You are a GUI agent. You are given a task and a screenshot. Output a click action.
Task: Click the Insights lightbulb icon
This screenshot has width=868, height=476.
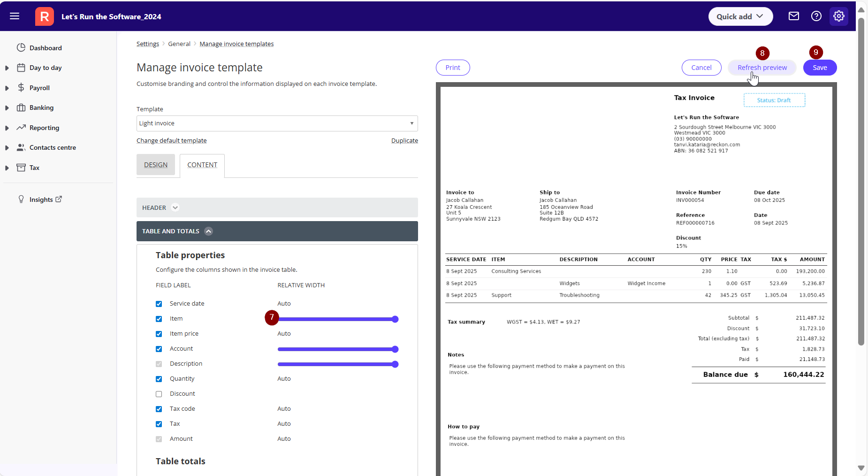click(21, 199)
